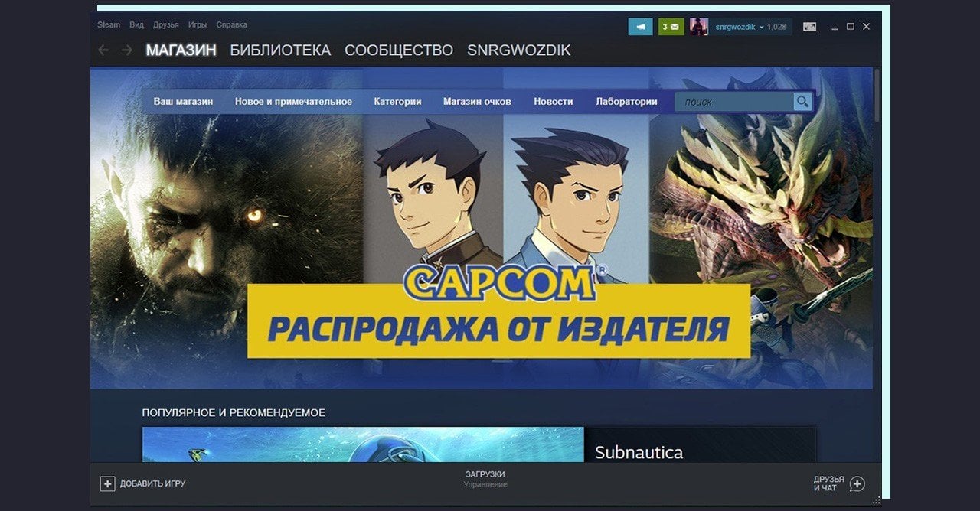Open the Магазин очков link
The height and width of the screenshot is (511, 980).
tap(477, 102)
